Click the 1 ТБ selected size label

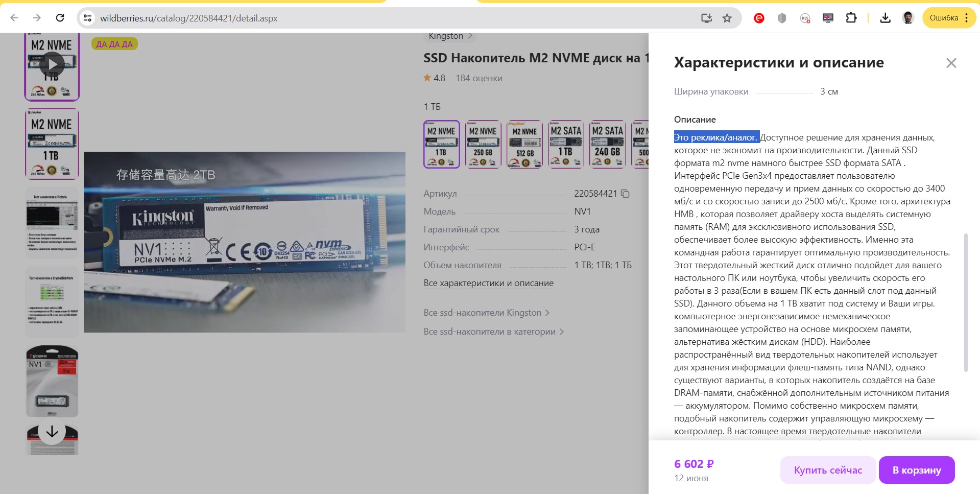[432, 107]
